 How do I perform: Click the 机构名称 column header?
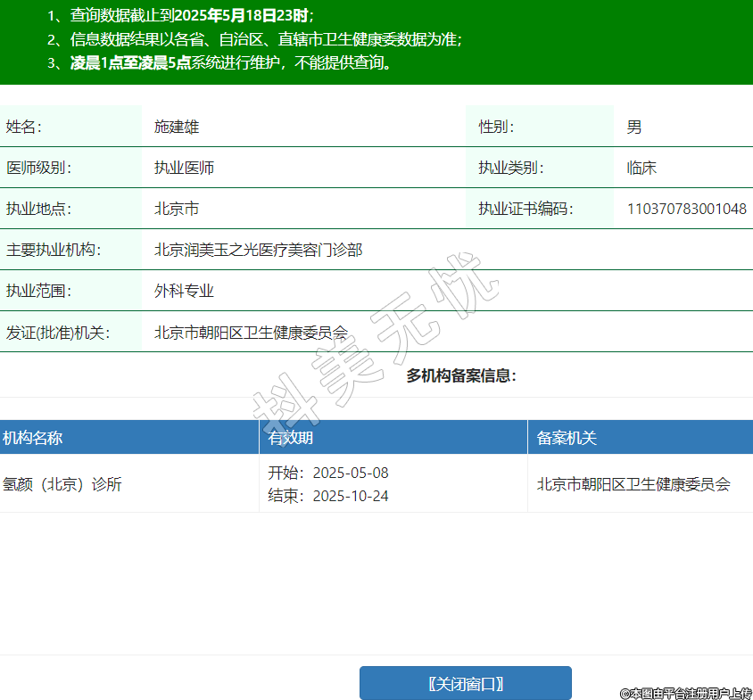32,438
